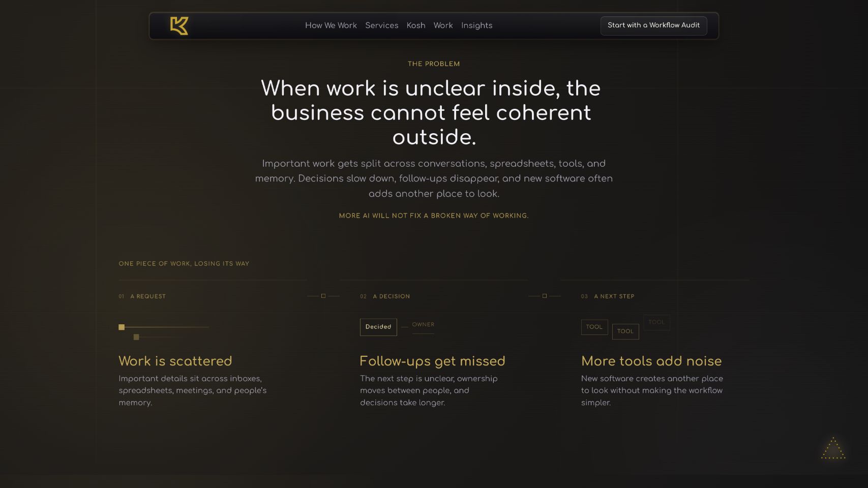Click the text 'New software creates another place'
The width and height of the screenshot is (868, 488).
point(652,390)
